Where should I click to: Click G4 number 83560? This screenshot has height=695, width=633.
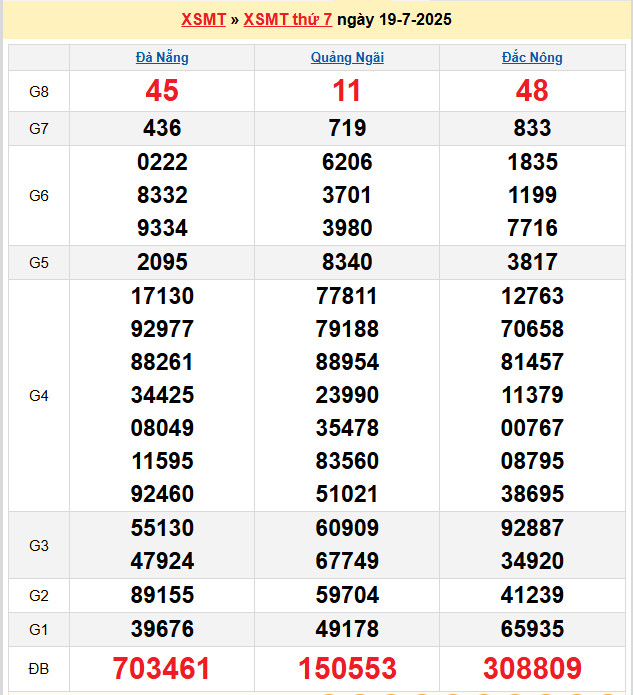(x=347, y=461)
